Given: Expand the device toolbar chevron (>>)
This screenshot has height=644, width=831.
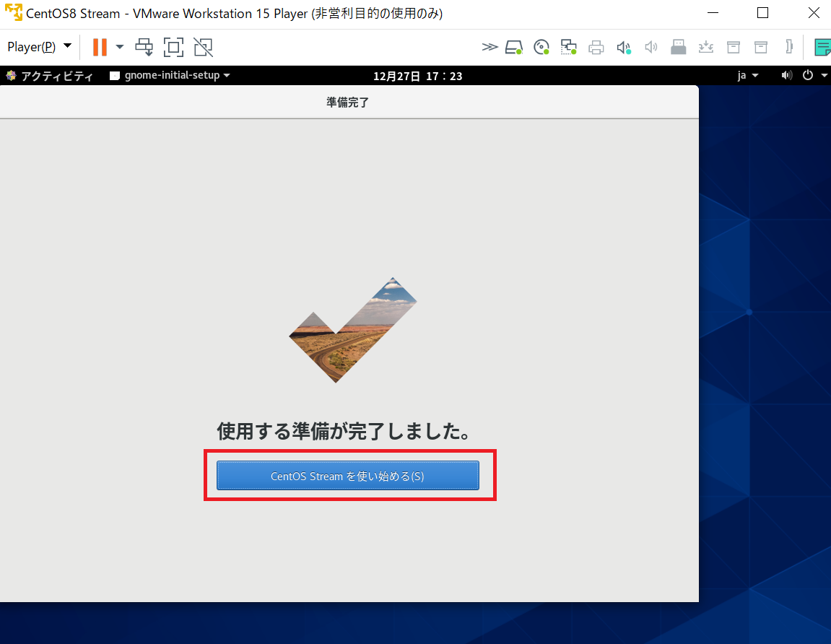Looking at the screenshot, I should pyautogui.click(x=490, y=47).
